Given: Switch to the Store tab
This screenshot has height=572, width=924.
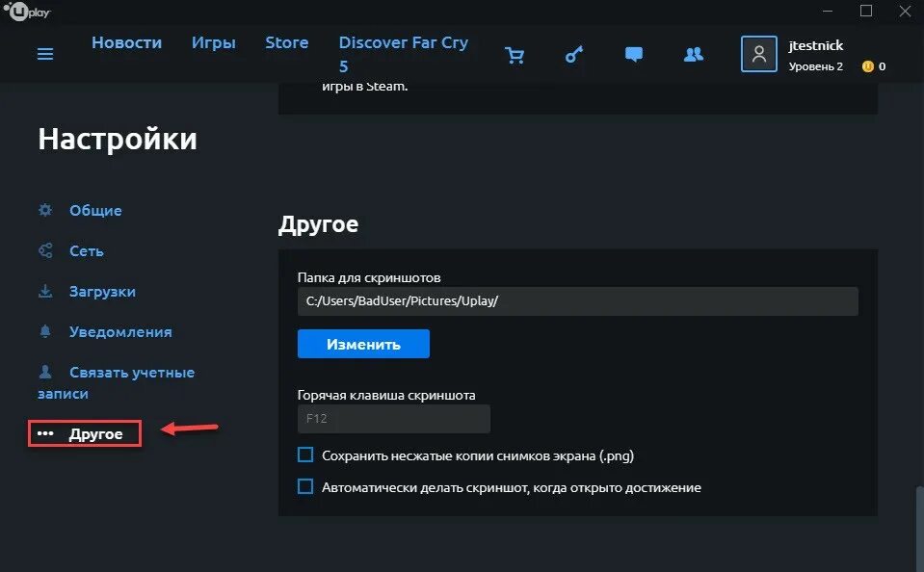Looking at the screenshot, I should (286, 42).
